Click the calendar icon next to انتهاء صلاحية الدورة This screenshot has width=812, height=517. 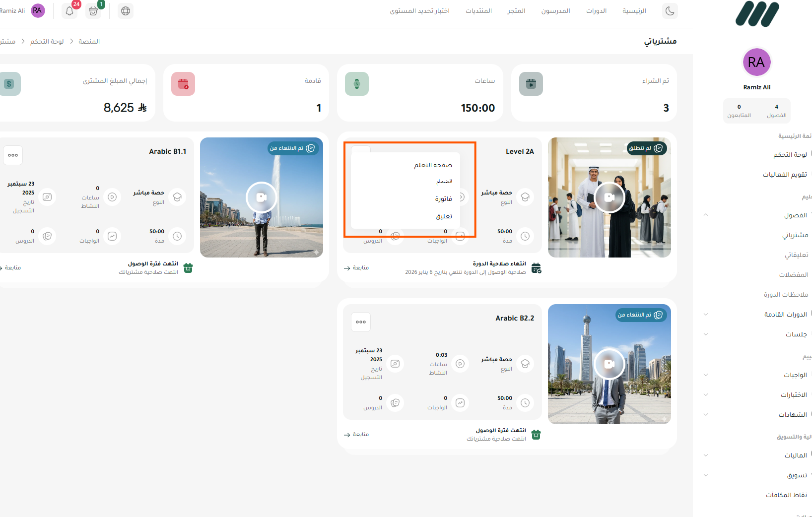(536, 268)
